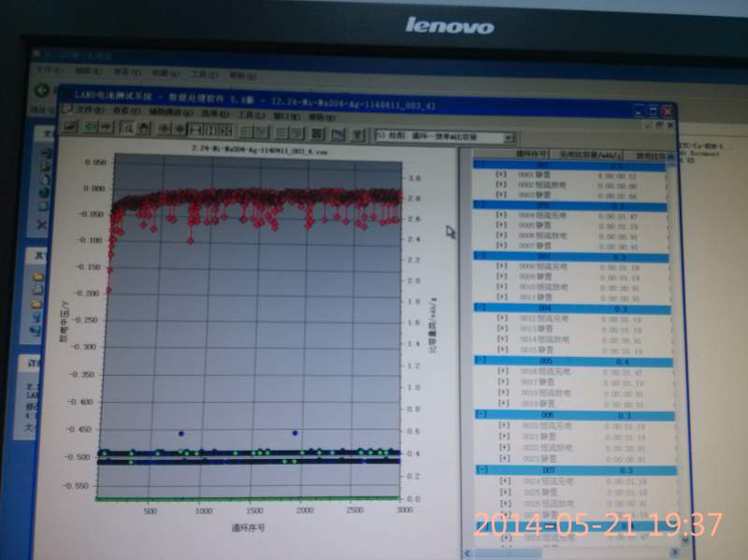Click the scroll-right arrow under step list
748x560 pixels.
pyautogui.click(x=674, y=553)
